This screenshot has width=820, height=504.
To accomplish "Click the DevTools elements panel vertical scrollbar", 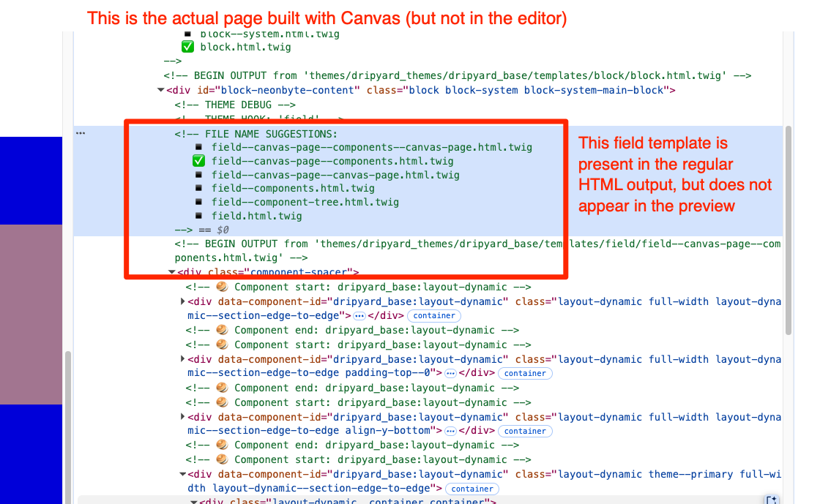I will pyautogui.click(x=789, y=230).
